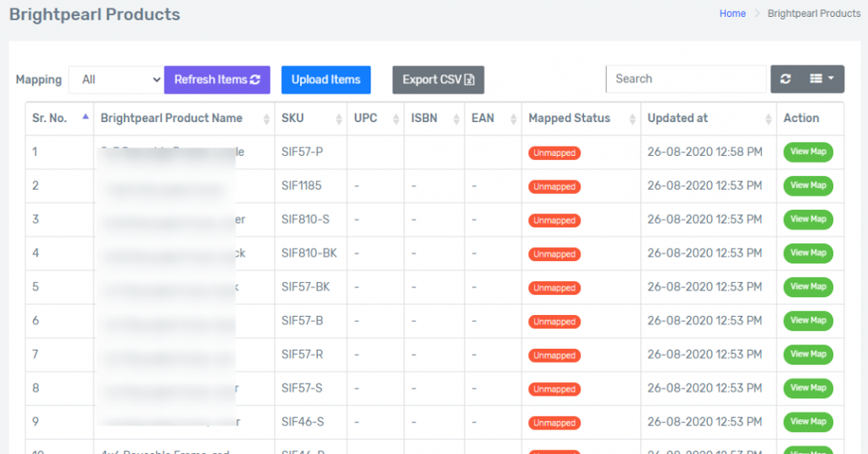Focus the Search input field
The width and height of the screenshot is (868, 454).
point(687,79)
